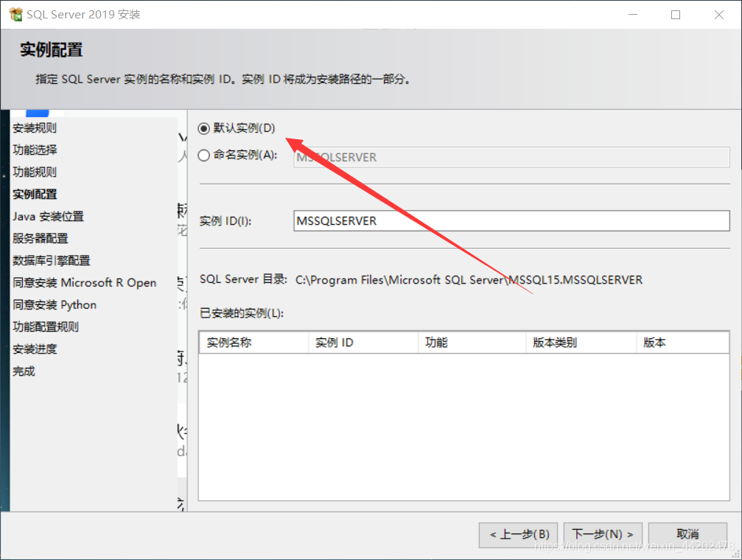Open the 功能选择 step in sidebar
This screenshot has height=560, width=742.
coord(35,150)
